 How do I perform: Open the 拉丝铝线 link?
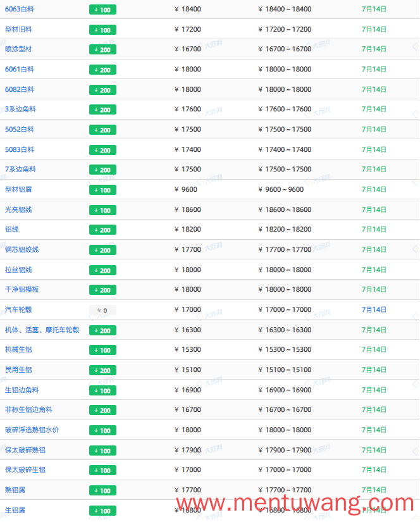click(18, 270)
